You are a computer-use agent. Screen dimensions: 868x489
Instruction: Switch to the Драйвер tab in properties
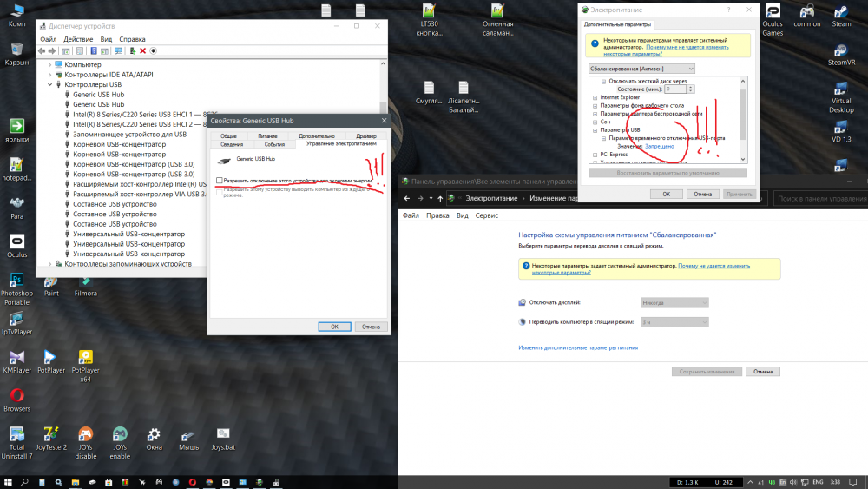pyautogui.click(x=366, y=135)
